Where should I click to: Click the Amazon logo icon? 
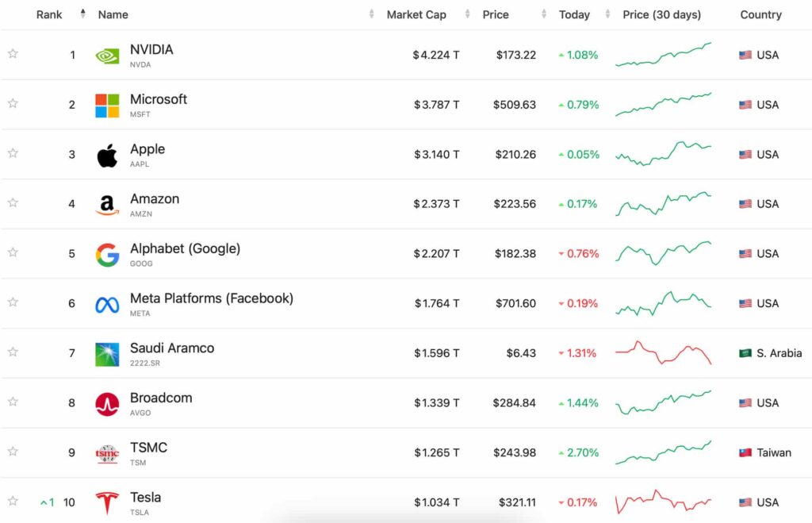107,205
